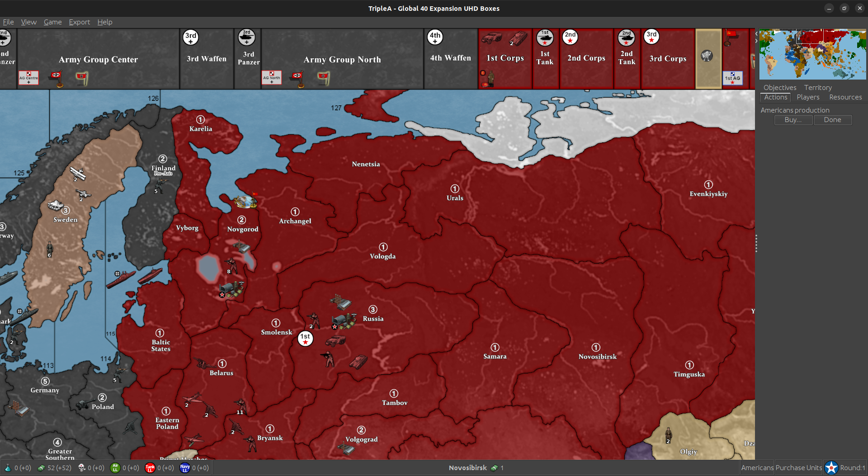Open the Resources tab

(x=845, y=97)
